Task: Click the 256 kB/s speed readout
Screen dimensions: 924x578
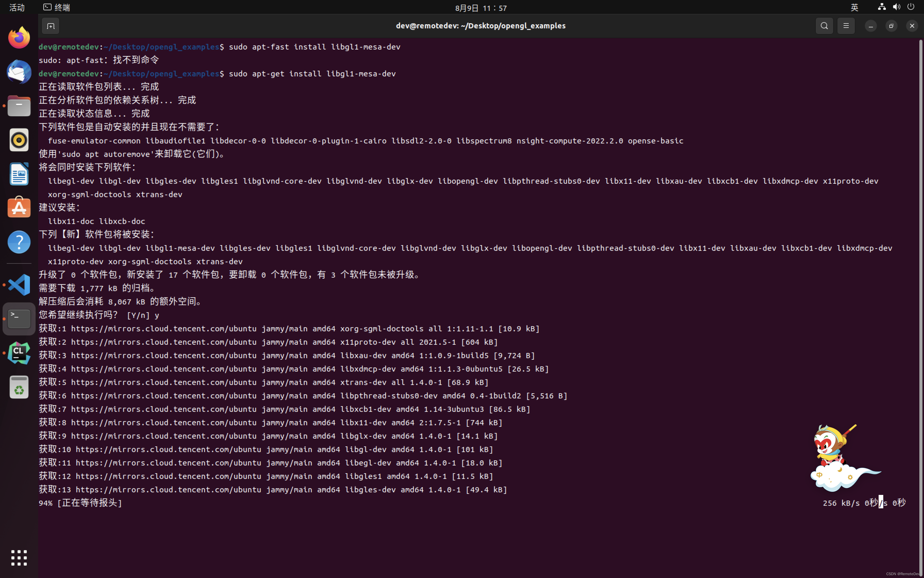Action: click(841, 503)
